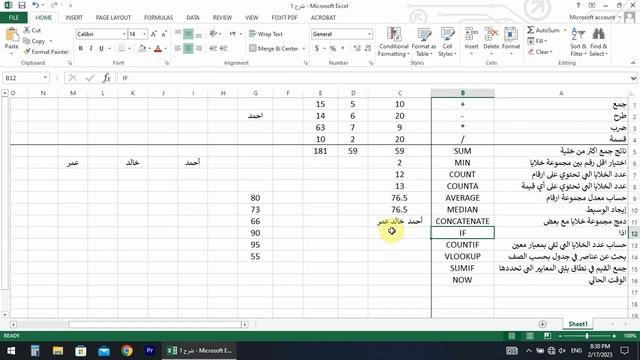Select the font color swatch

[158, 49]
